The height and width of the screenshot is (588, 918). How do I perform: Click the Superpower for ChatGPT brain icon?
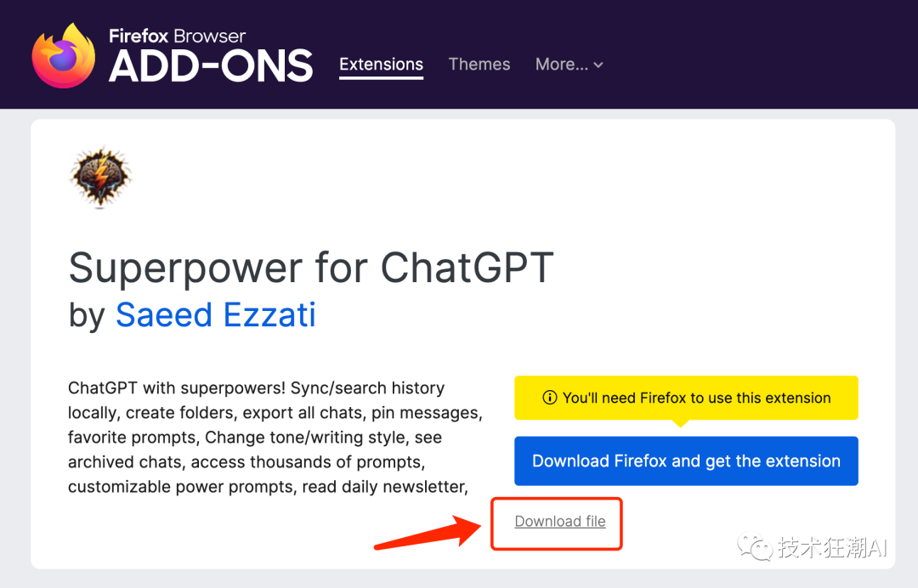click(100, 178)
